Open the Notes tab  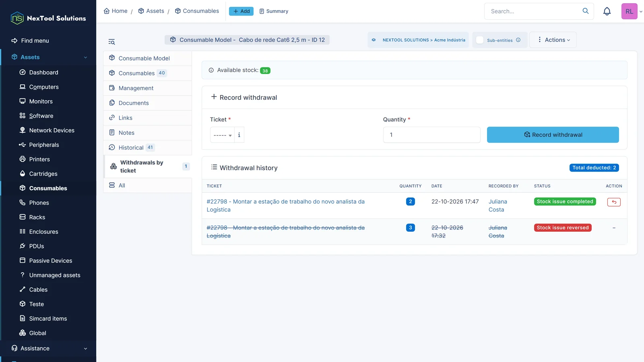[147, 133]
